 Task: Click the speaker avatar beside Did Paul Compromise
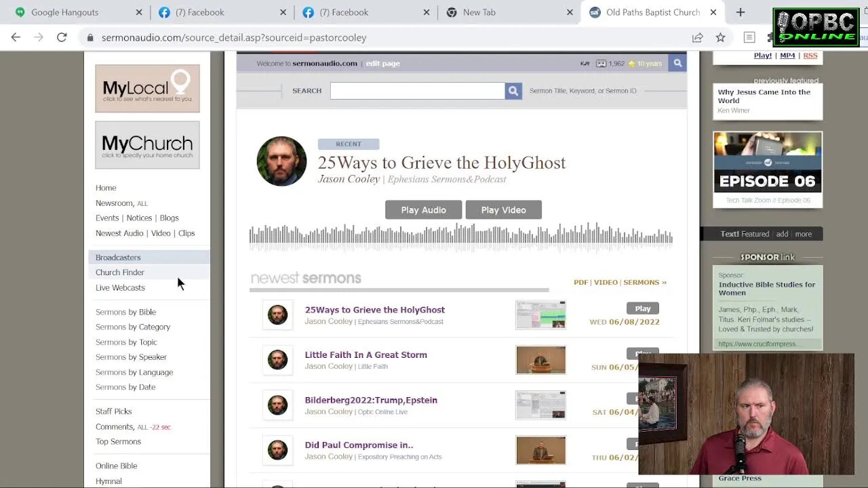277,450
